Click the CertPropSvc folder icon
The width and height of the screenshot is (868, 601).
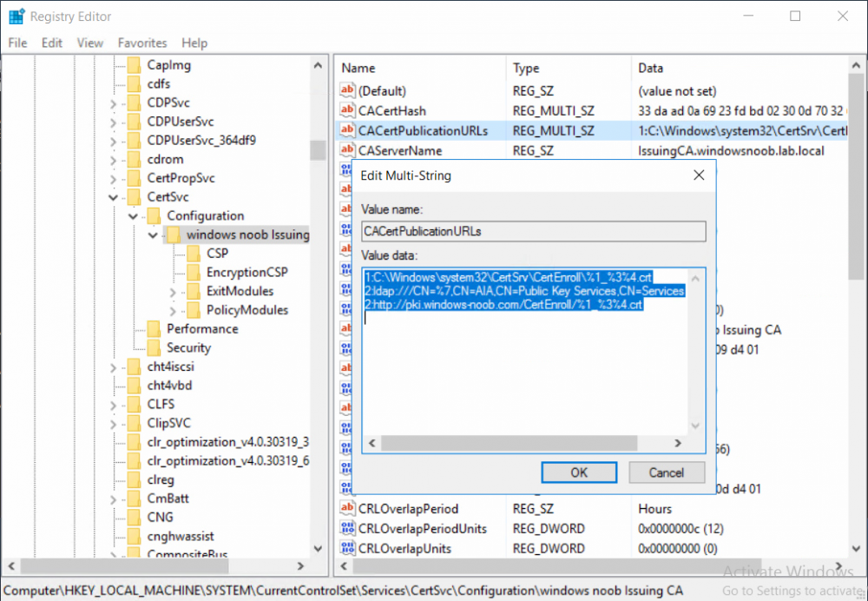coord(134,178)
